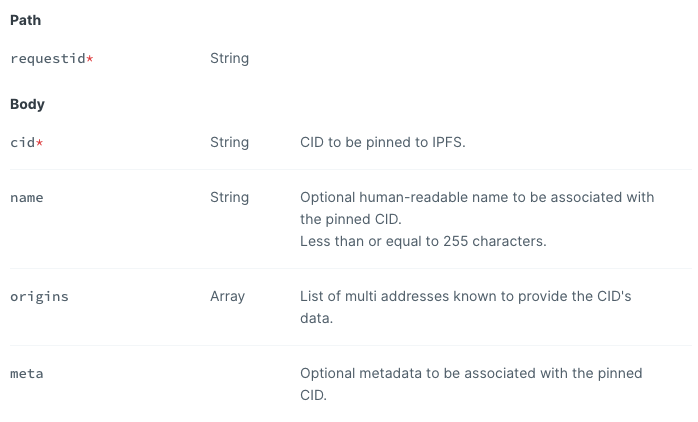Select the origins parameter label
The height and width of the screenshot is (422, 698).
pyautogui.click(x=39, y=297)
